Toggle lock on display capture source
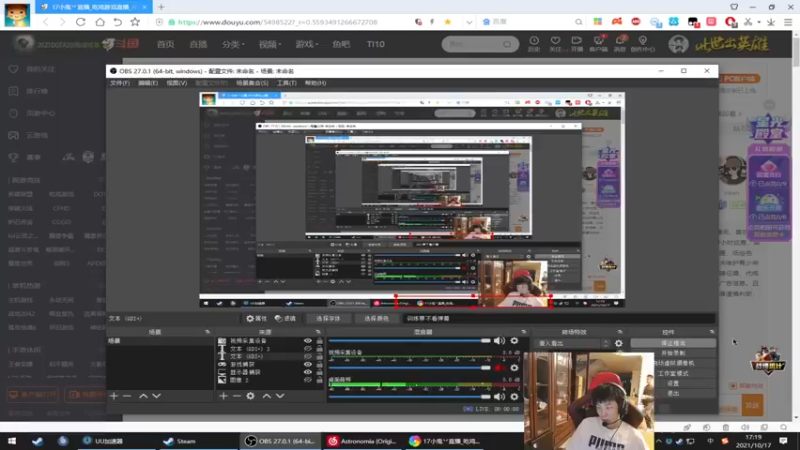Viewport: 800px width, 450px height. (x=319, y=372)
